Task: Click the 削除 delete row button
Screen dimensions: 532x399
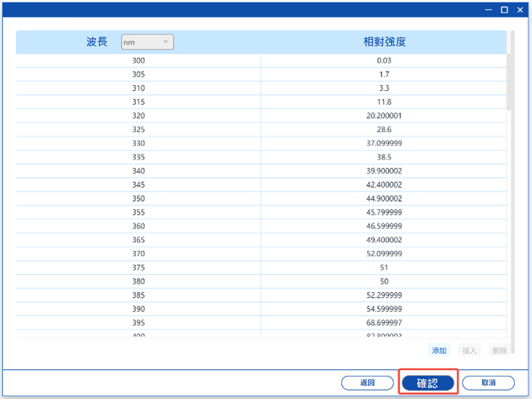Action: click(499, 351)
